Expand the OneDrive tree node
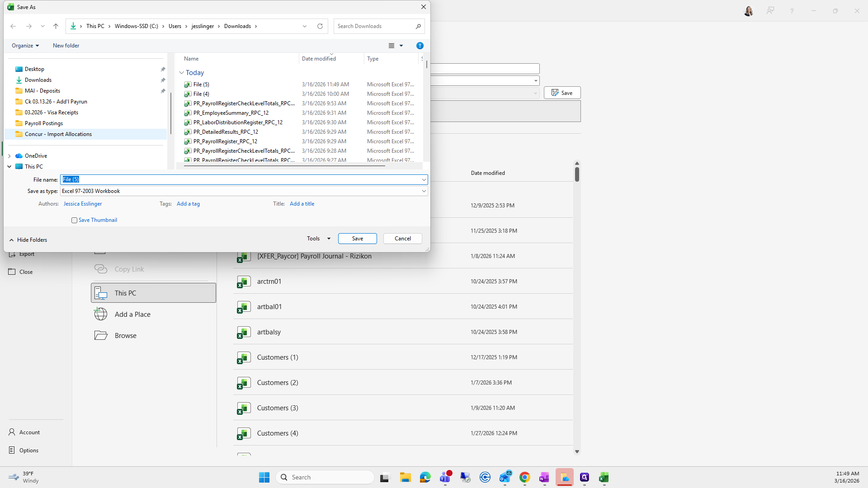Image resolution: width=868 pixels, height=488 pixels. [x=9, y=156]
